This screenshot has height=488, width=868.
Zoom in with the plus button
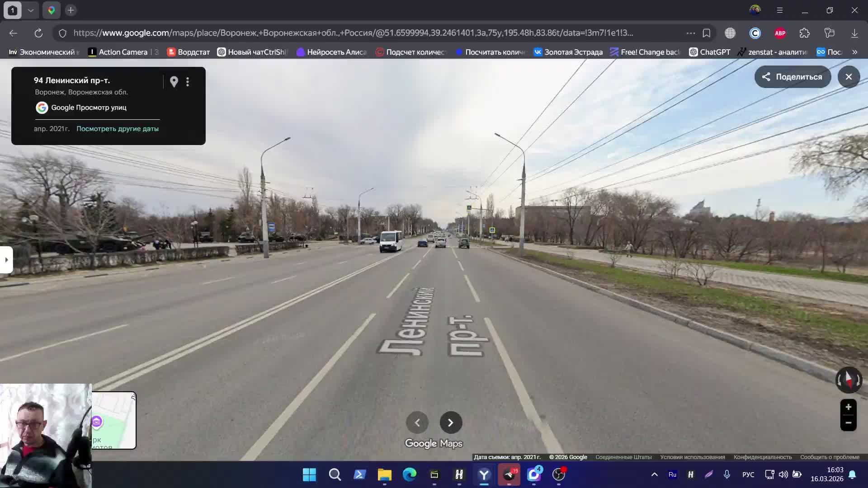pos(849,407)
